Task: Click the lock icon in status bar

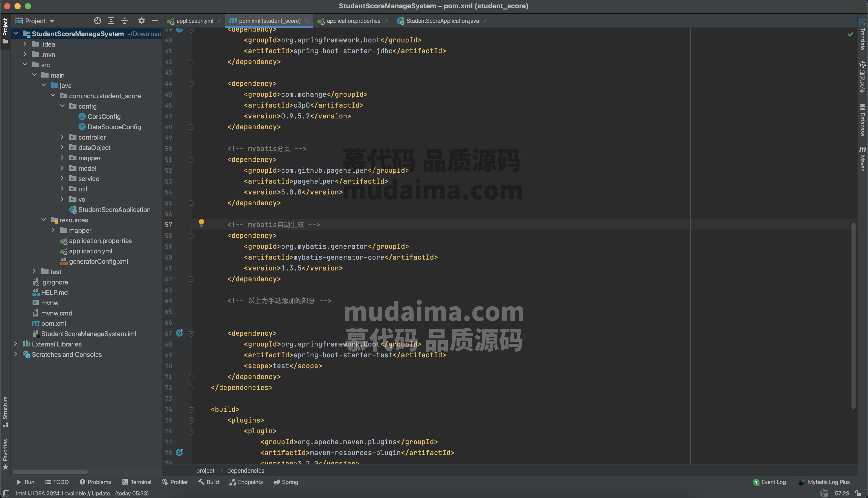Action: (x=858, y=493)
